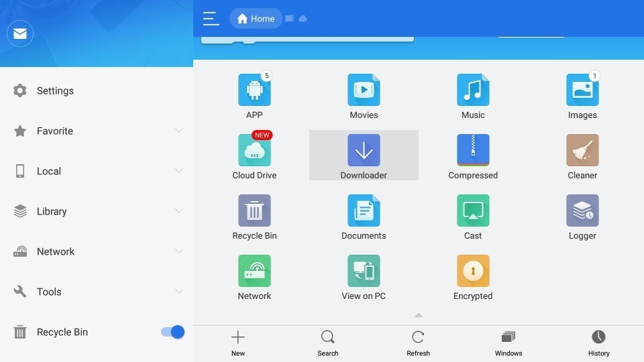Open the Cloud Drive icon
Screen dimensions: 644x362
[x=254, y=151]
